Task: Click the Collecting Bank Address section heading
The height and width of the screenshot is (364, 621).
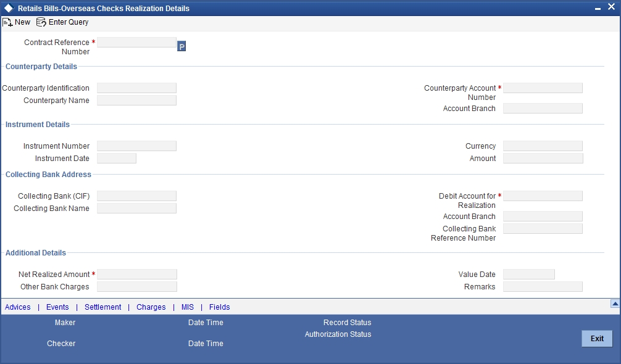Action: tap(48, 175)
